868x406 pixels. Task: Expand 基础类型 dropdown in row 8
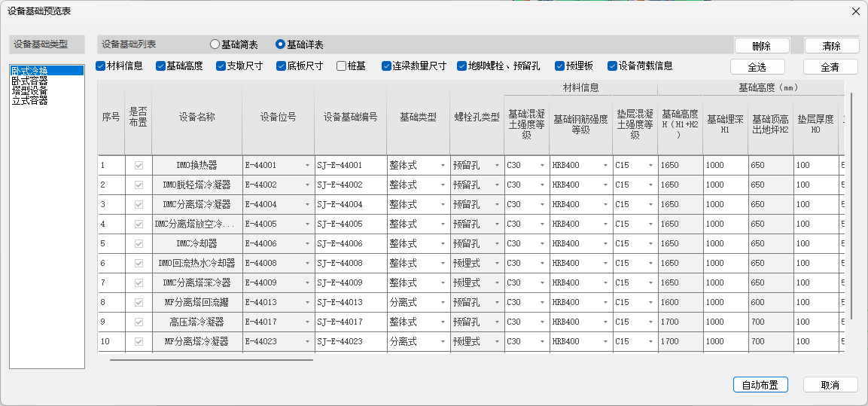[443, 303]
